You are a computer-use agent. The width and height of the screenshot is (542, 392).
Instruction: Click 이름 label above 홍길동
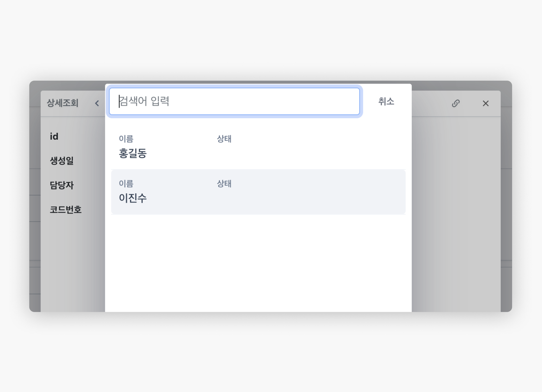tap(126, 139)
